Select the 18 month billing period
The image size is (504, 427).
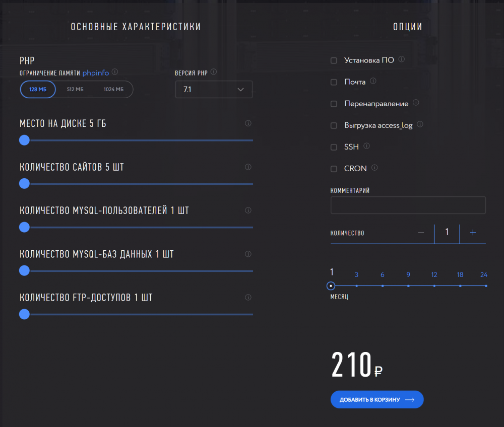point(460,275)
